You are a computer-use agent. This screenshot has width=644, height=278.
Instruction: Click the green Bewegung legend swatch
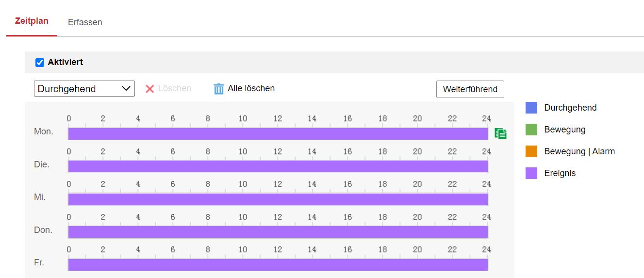pos(531,130)
